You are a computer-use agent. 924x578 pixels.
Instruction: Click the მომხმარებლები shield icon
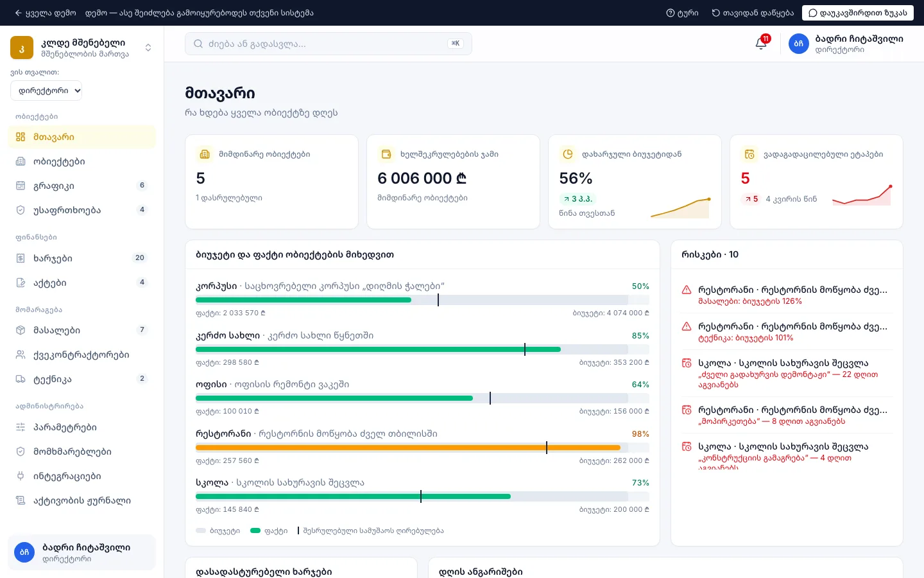21,451
